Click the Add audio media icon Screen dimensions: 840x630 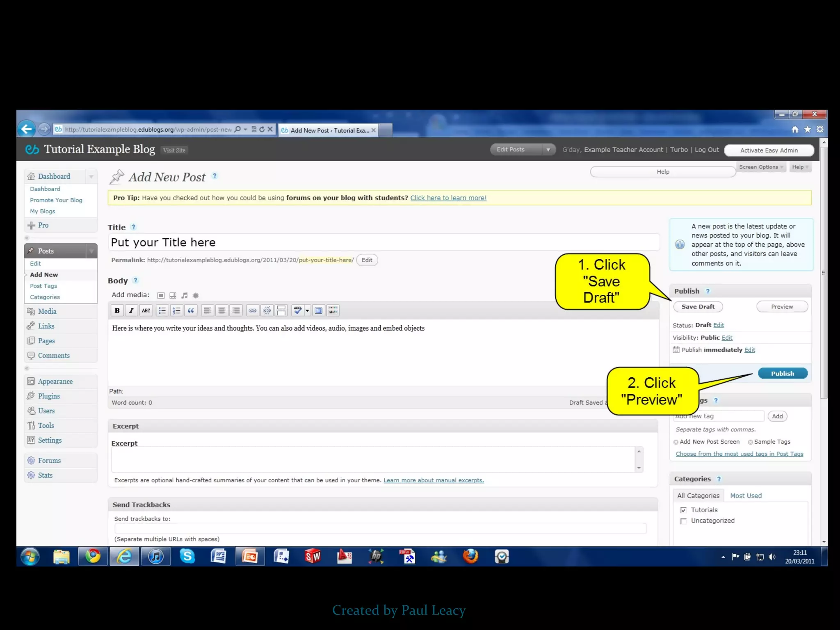(185, 295)
